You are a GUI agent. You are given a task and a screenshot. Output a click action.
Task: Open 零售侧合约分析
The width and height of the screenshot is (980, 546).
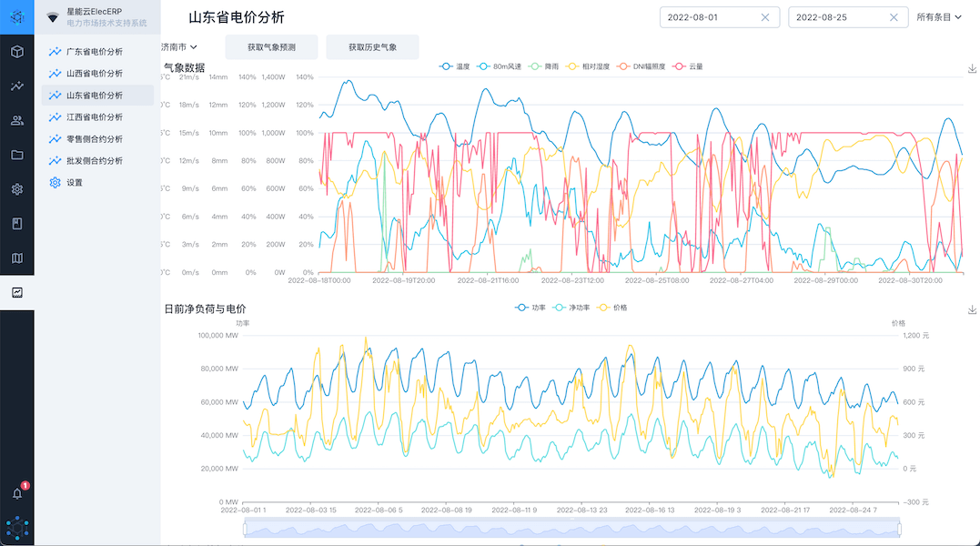coord(97,138)
